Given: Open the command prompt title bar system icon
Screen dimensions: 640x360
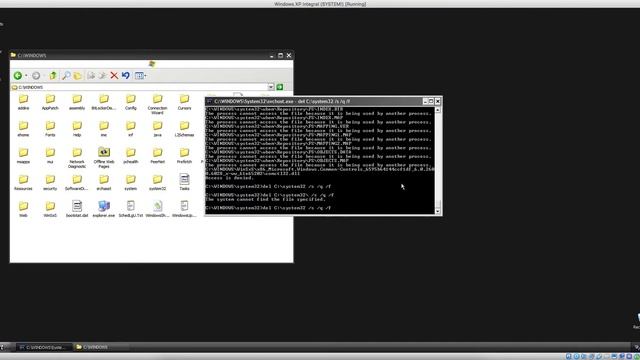Looking at the screenshot, I should coord(209,101).
